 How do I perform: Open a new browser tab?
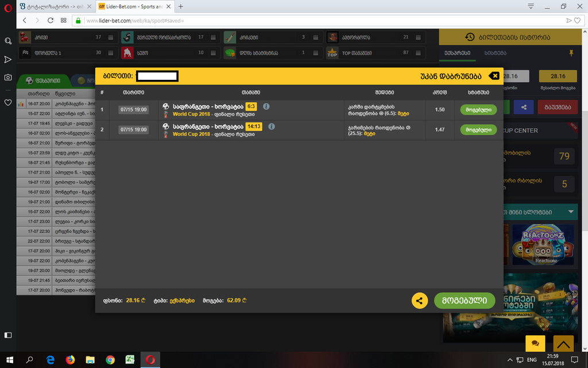[x=181, y=6]
